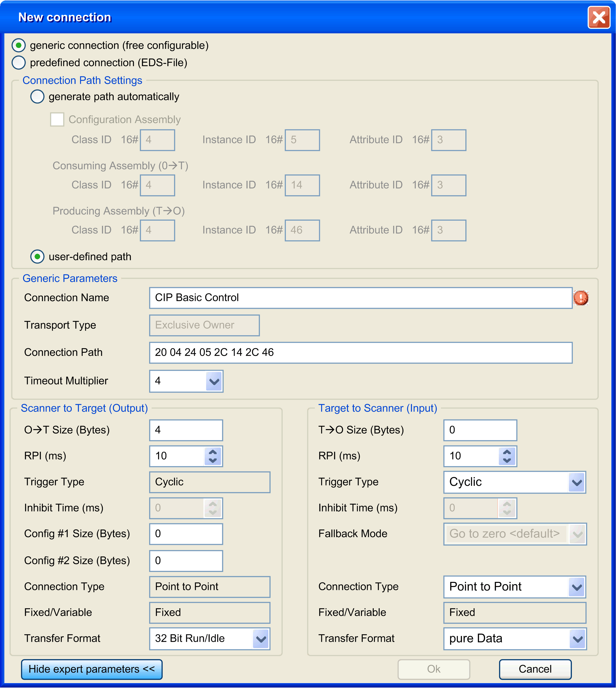
Task: Click the warning icon beside Connection Name
Action: pos(581,298)
